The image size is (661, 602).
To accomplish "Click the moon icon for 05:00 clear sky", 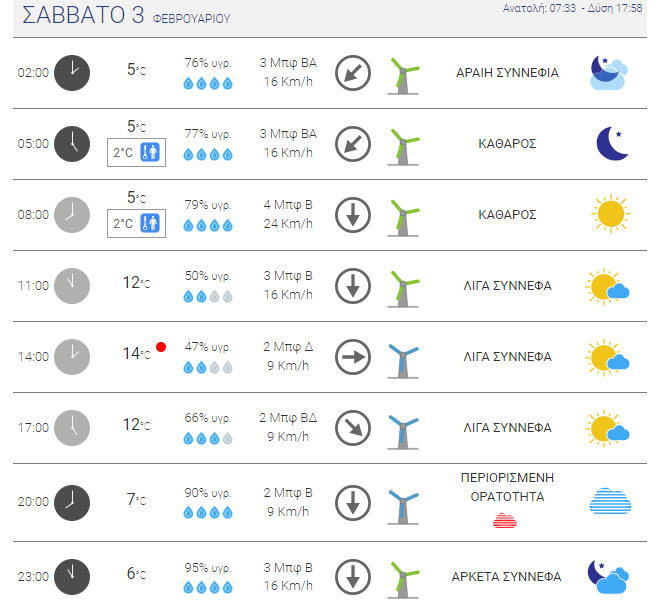I will (612, 144).
